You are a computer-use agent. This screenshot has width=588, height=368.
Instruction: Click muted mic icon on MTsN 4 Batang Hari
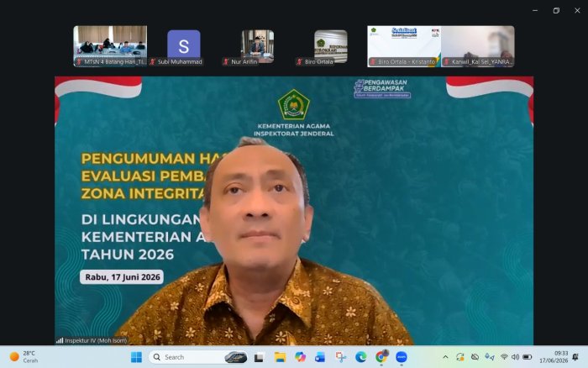(79, 61)
